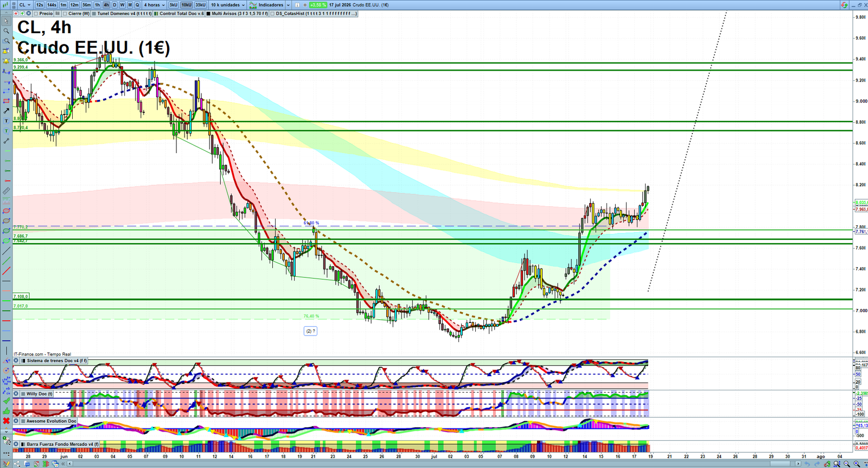The height and width of the screenshot is (468, 868).
Task: Show 35kU units of history
Action: tap(201, 5)
